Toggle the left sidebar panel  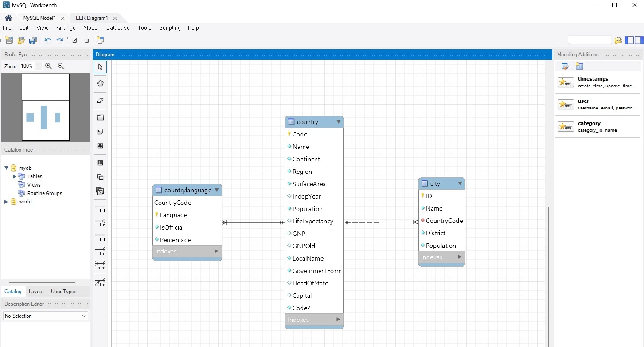[629, 40]
